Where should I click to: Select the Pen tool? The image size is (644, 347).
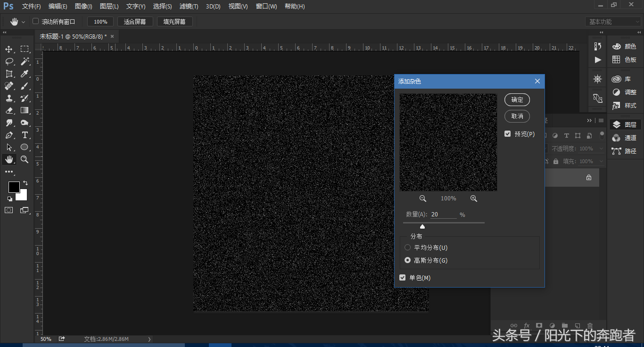pos(9,135)
